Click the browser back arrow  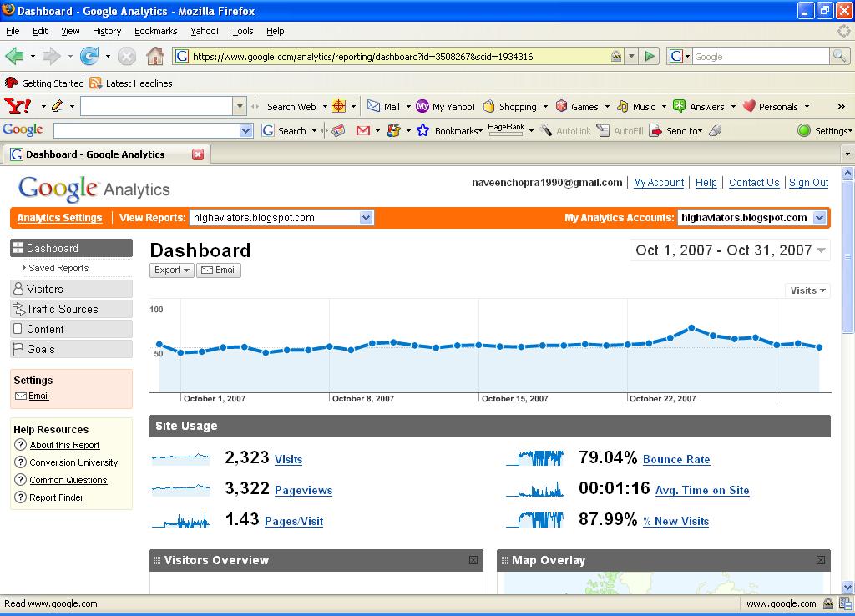tap(15, 56)
